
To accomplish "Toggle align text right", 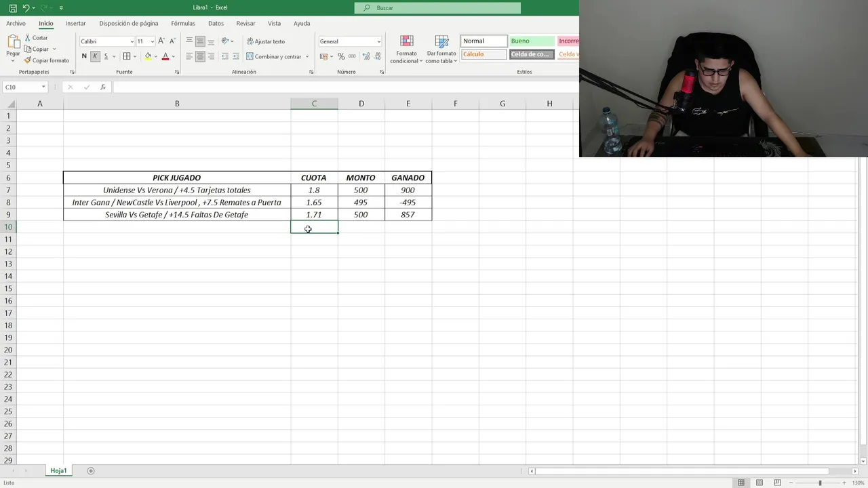I will [x=211, y=56].
